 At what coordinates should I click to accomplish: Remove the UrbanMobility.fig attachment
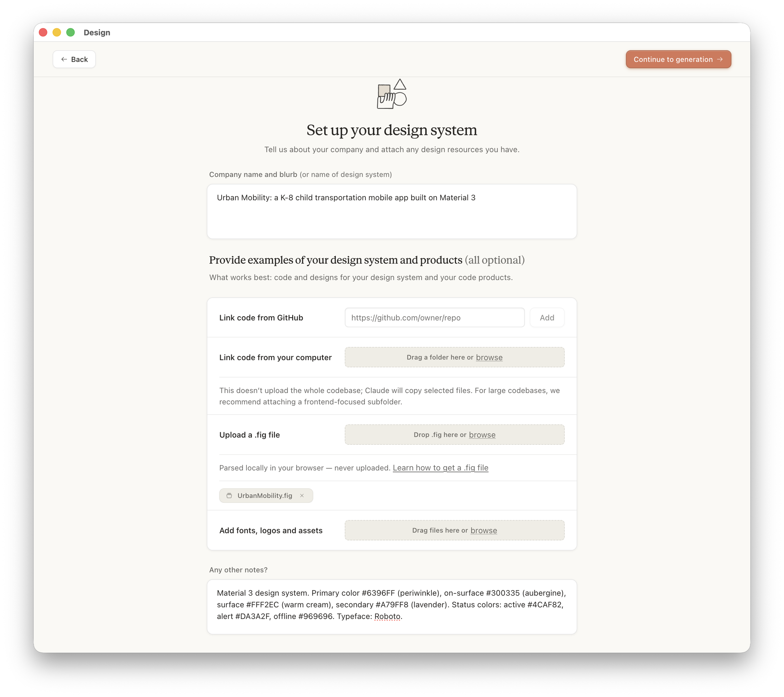coord(302,496)
